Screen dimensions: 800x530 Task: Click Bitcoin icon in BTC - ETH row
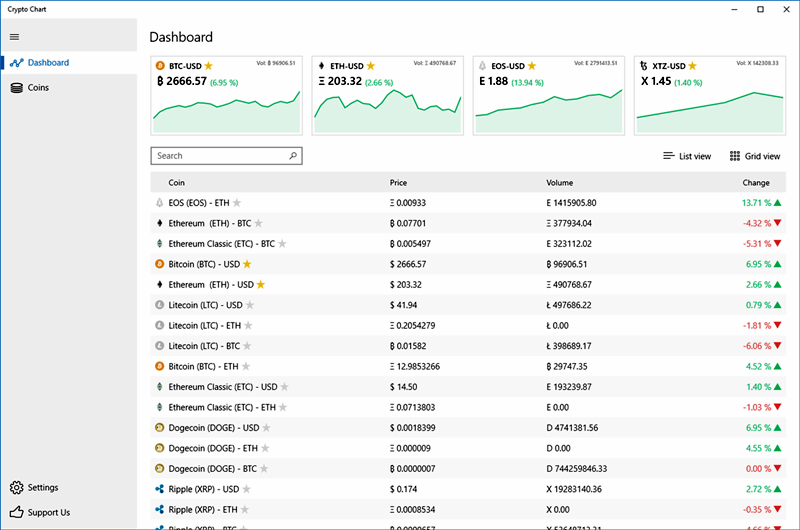(x=159, y=366)
